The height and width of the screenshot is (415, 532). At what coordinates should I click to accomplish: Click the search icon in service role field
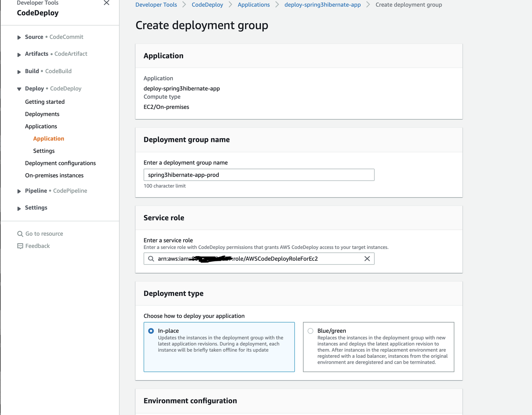[x=151, y=259]
